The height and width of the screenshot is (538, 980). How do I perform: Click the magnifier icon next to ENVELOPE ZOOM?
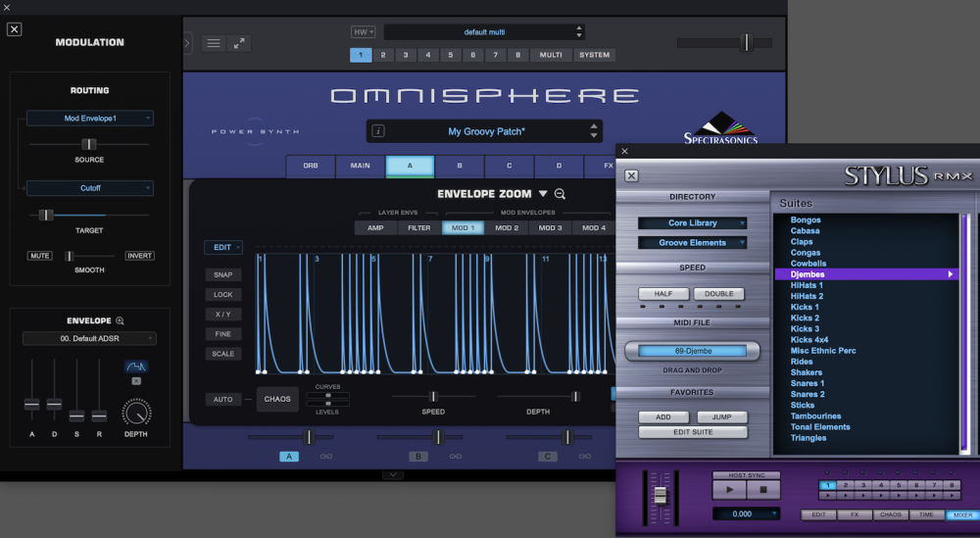tap(560, 194)
